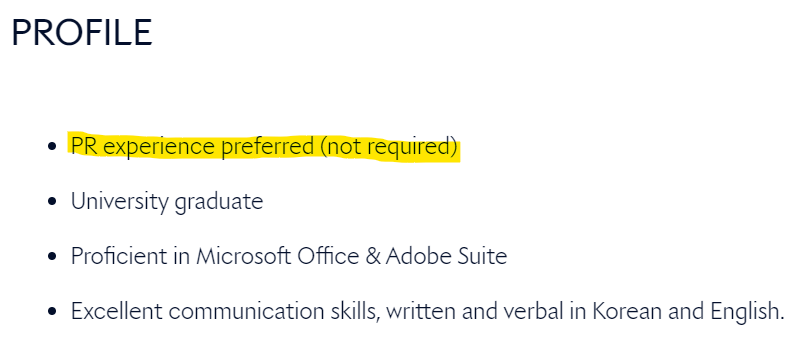Click the ampersand between Office and Adobe

(x=372, y=257)
